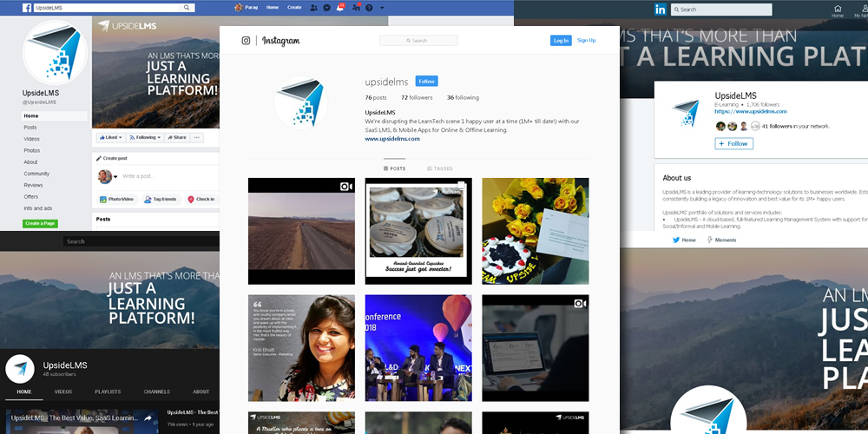Expand the post-as avatar dropdown arrow

click(x=115, y=176)
